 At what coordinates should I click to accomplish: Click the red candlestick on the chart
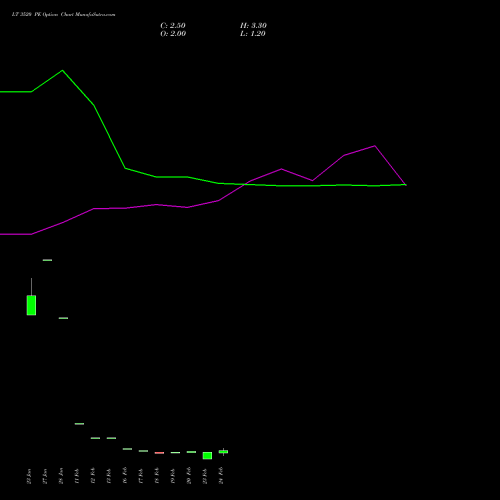point(159,453)
